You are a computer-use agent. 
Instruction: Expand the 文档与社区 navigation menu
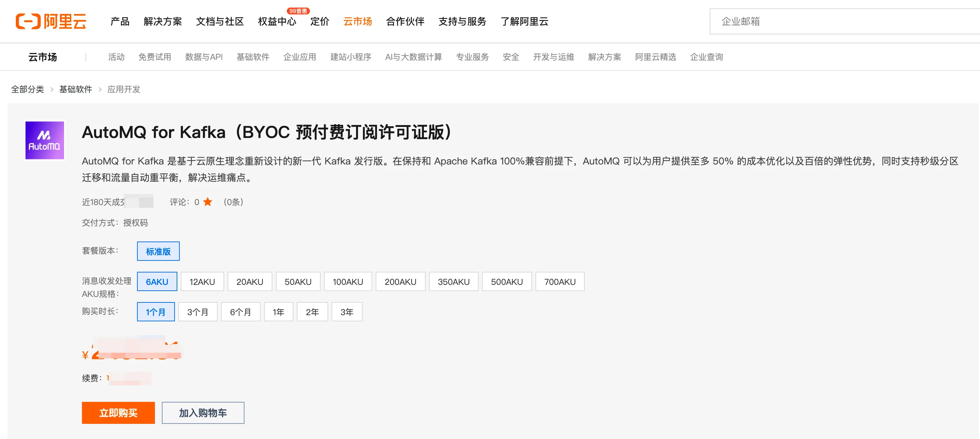click(219, 21)
